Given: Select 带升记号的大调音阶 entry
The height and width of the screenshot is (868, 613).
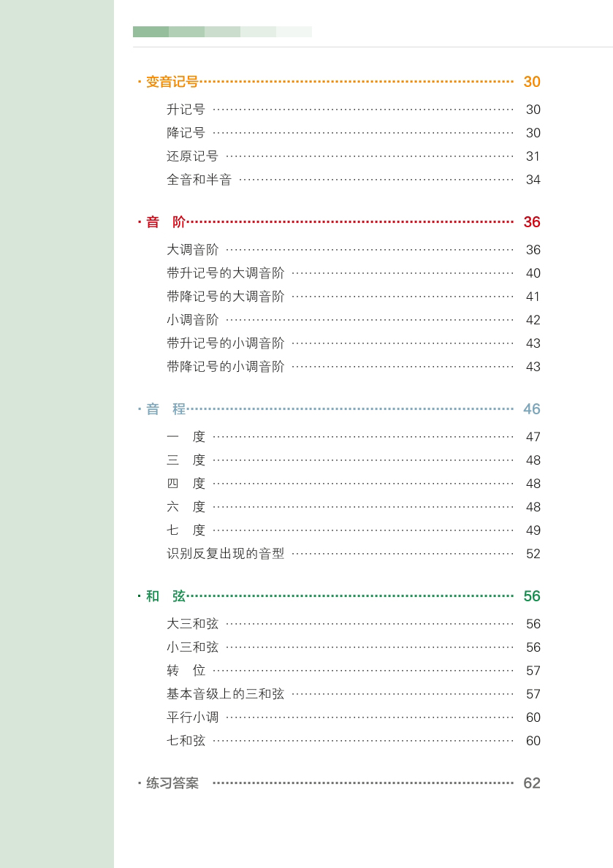Looking at the screenshot, I should tap(225, 273).
